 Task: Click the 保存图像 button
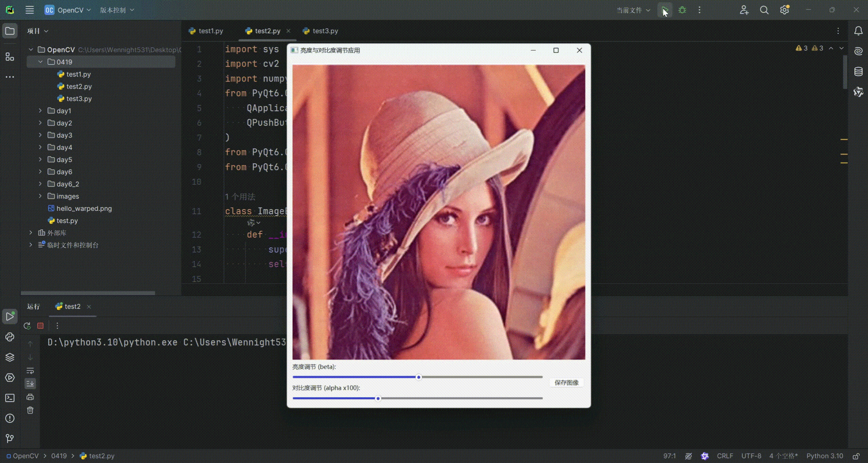click(x=566, y=383)
